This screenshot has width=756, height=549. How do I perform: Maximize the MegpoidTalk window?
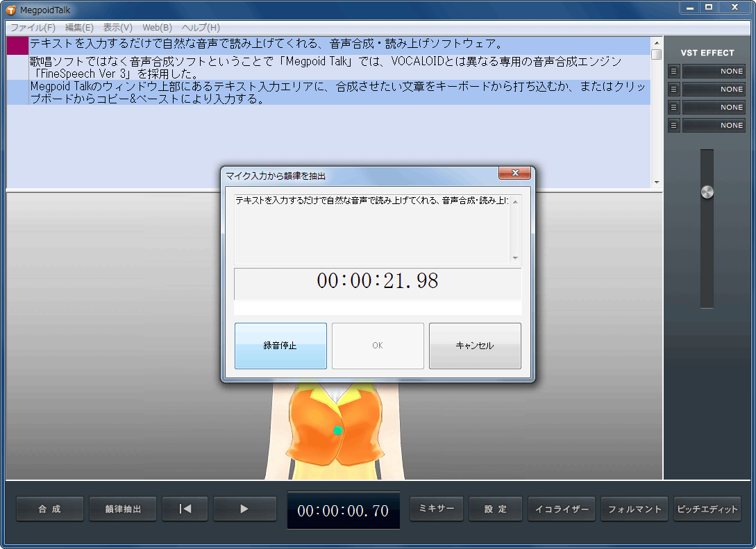709,7
